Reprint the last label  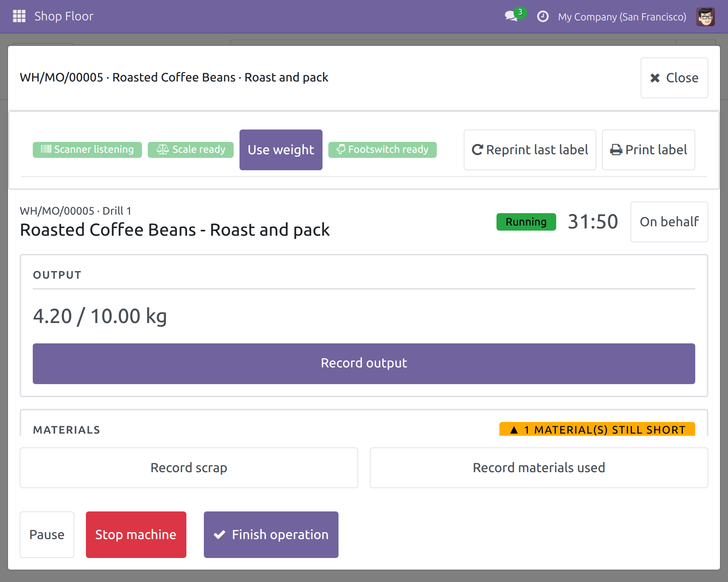(x=530, y=150)
